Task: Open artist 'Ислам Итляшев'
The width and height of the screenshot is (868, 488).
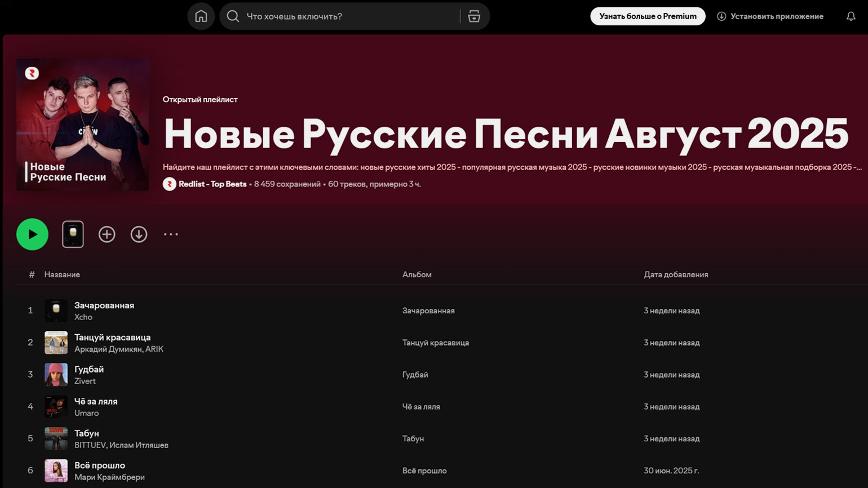Action: coord(139,446)
